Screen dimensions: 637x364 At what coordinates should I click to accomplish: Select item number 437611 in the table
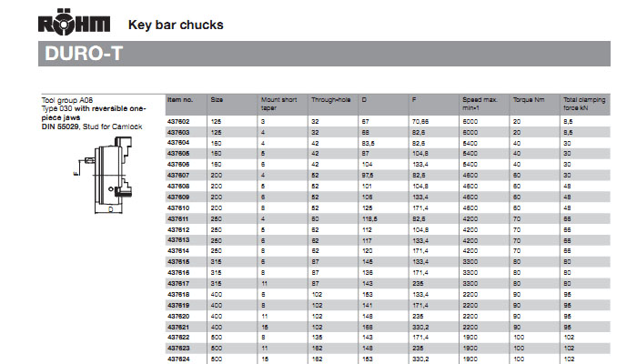click(x=178, y=218)
